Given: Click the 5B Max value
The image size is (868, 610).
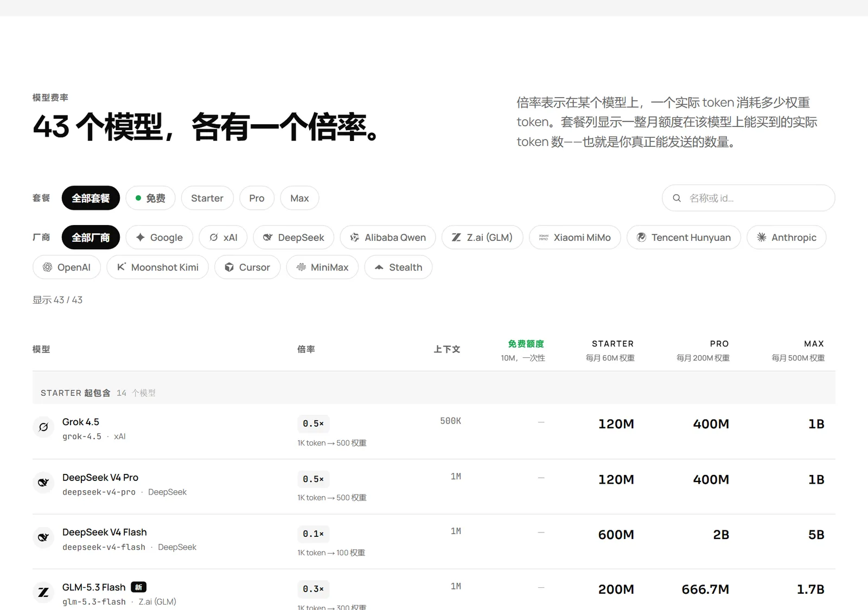Looking at the screenshot, I should 816,535.
